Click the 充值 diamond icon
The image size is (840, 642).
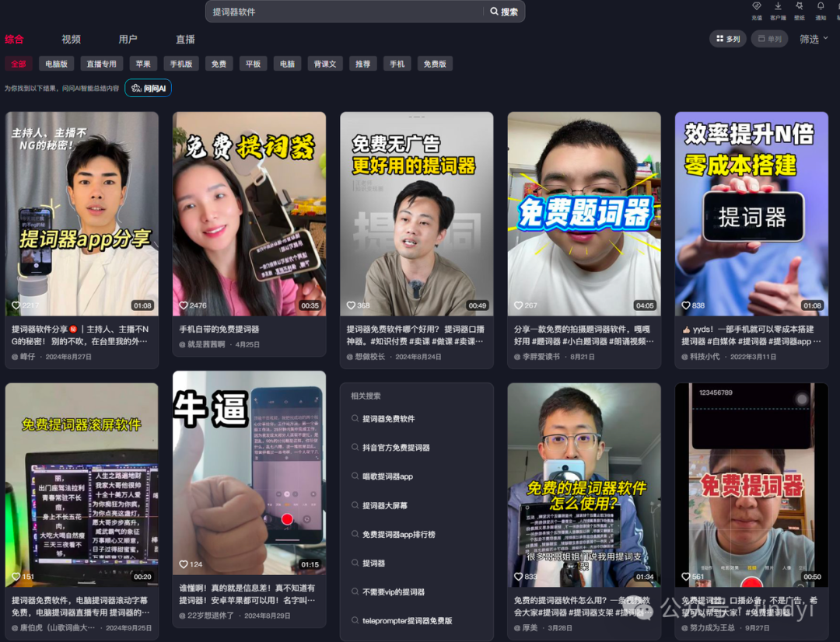coord(757,6)
